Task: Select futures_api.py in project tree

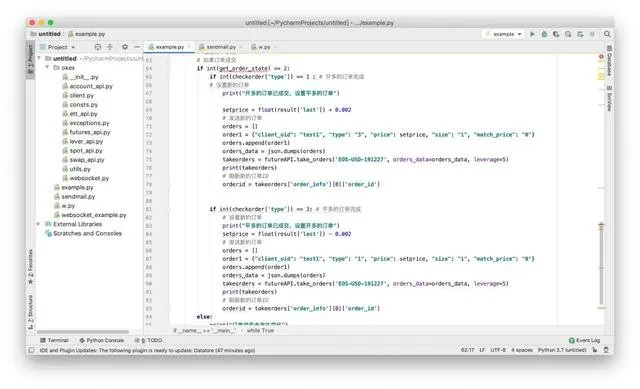Action: (x=86, y=132)
